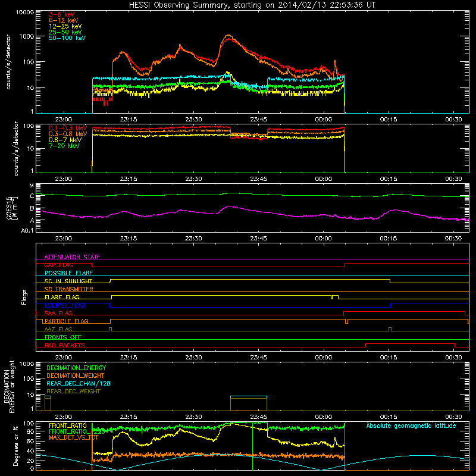Select the red 3-6 keV legend label
This screenshot has width=476, height=476.
tap(62, 14)
